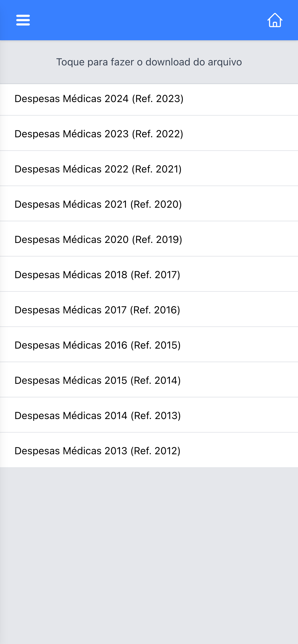Get the oldest report, referencing 2012
This screenshot has height=644, width=298.
149,450
